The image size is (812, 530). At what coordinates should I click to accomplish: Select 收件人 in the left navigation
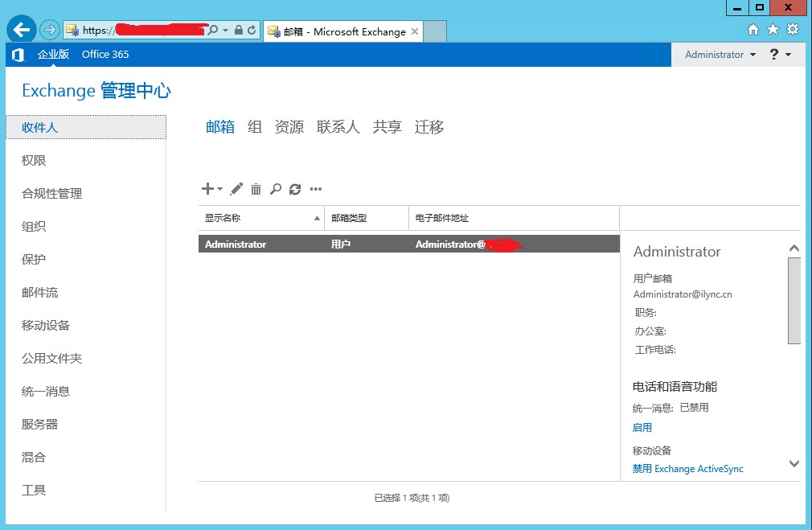pyautogui.click(x=86, y=127)
